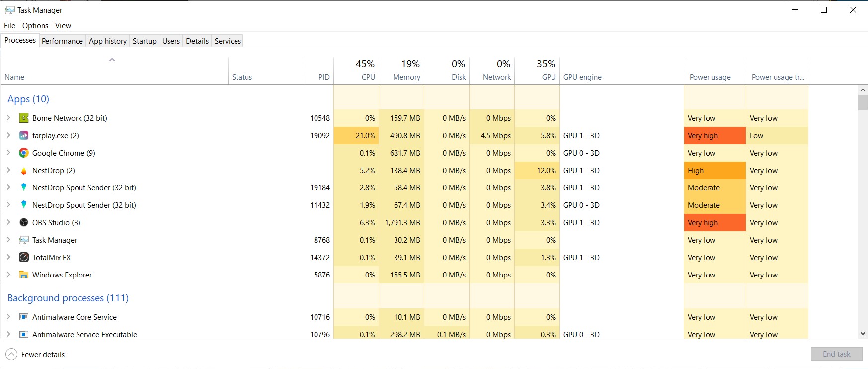868x369 pixels.
Task: Switch to the Startup tab
Action: click(144, 41)
